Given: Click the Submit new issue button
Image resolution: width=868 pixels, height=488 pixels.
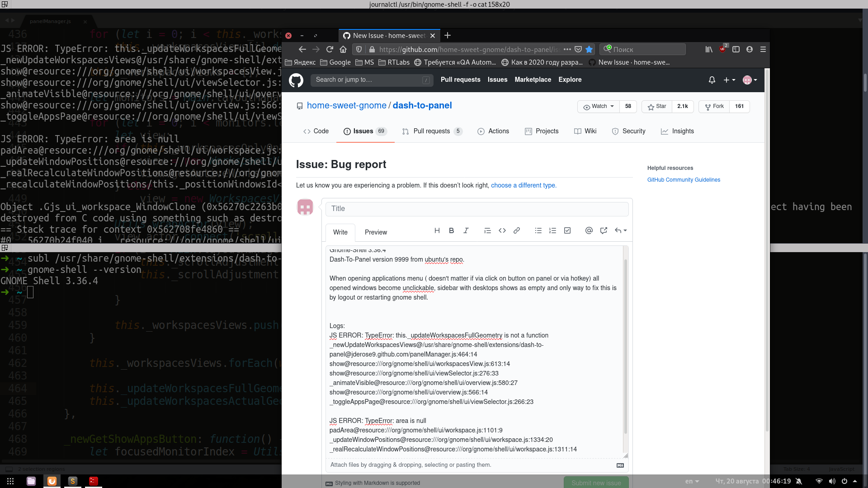Looking at the screenshot, I should point(596,483).
